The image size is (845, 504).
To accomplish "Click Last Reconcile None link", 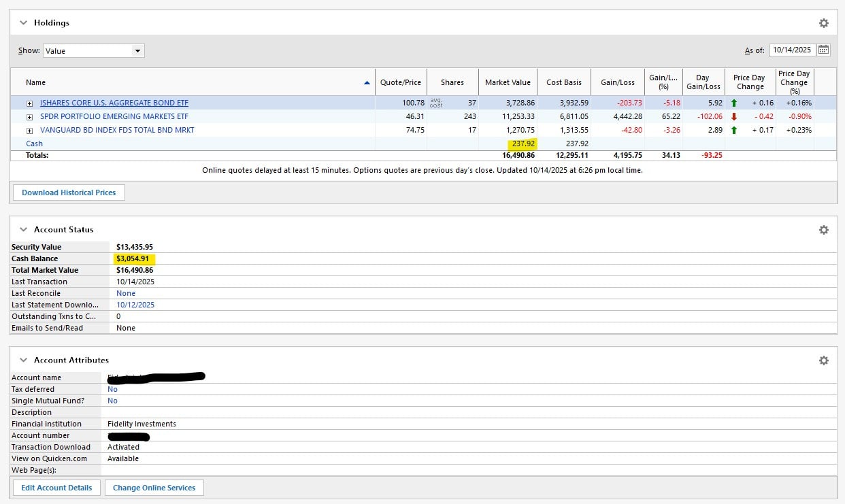I will click(126, 293).
